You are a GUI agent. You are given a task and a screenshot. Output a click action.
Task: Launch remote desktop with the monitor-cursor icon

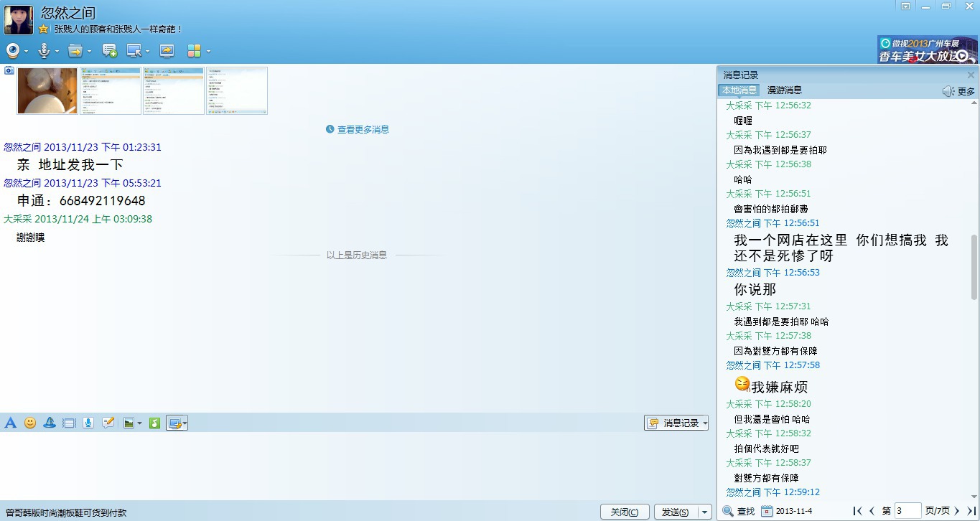pos(134,50)
